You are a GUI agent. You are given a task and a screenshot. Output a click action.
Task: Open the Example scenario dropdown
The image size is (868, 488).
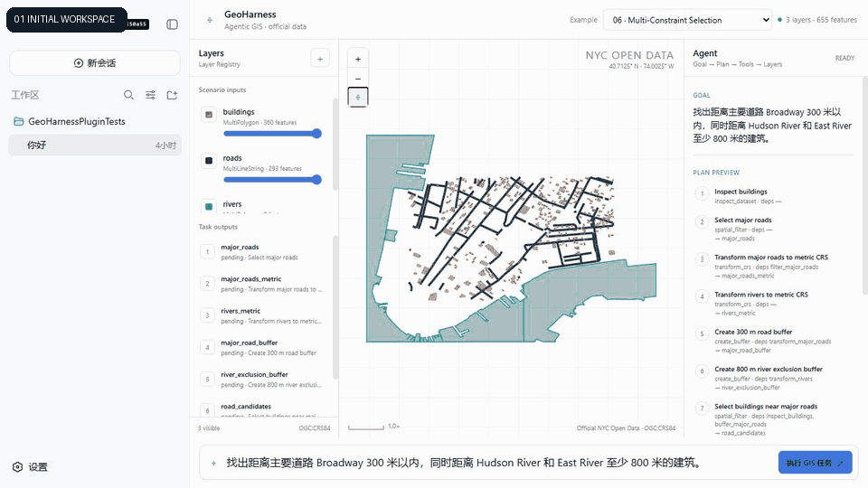click(x=687, y=20)
